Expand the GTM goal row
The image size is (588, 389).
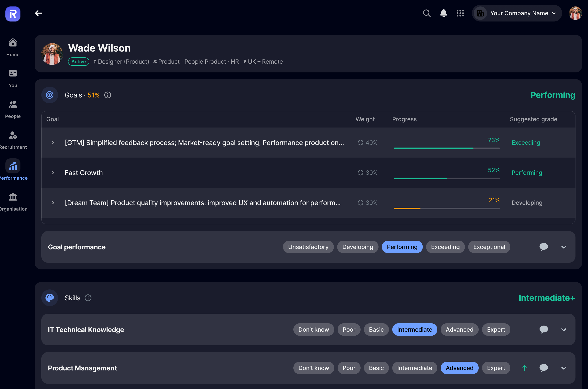53,142
